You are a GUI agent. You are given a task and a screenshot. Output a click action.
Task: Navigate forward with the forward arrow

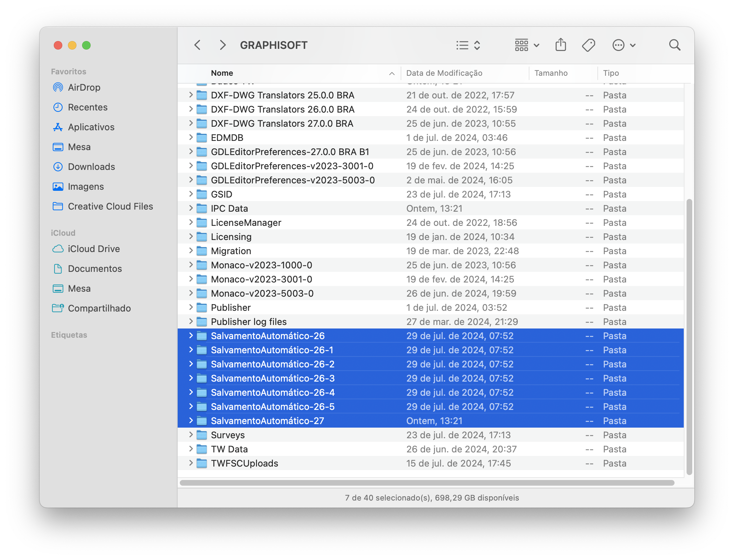pos(222,45)
